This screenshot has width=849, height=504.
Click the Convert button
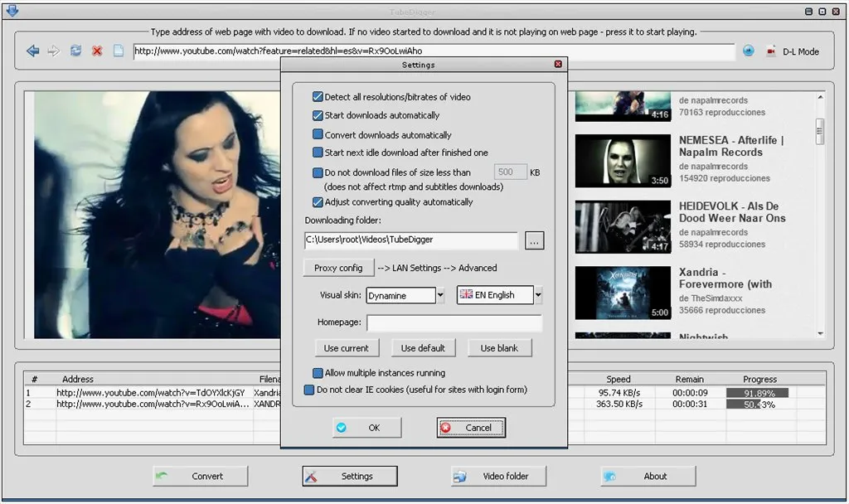point(201,477)
